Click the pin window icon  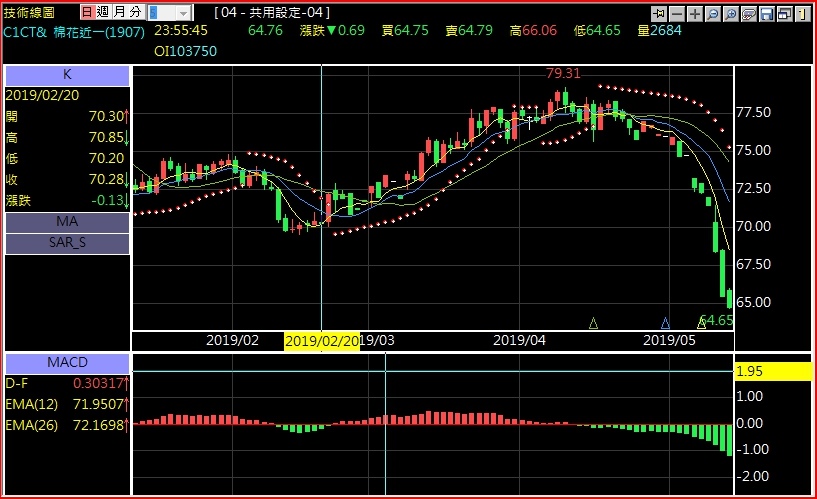click(x=659, y=14)
